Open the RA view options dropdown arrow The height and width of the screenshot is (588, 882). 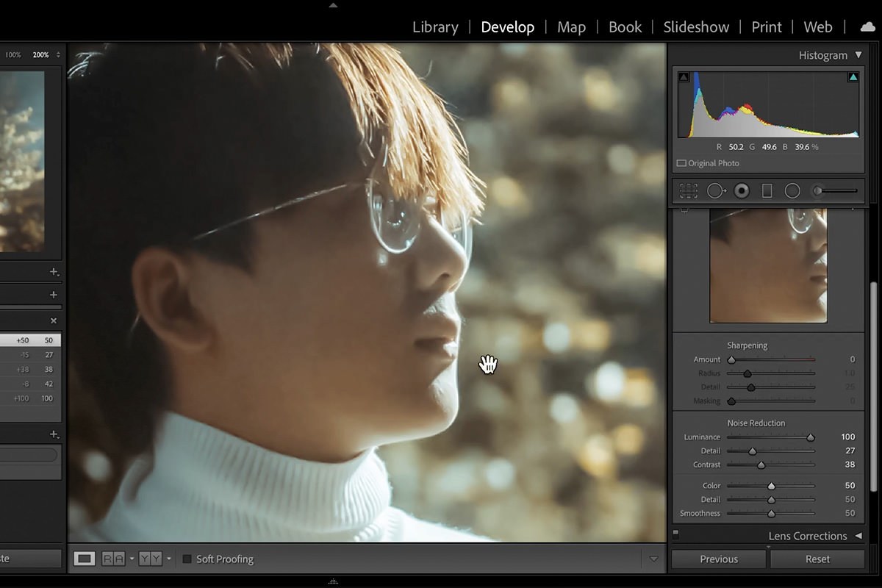(x=132, y=559)
